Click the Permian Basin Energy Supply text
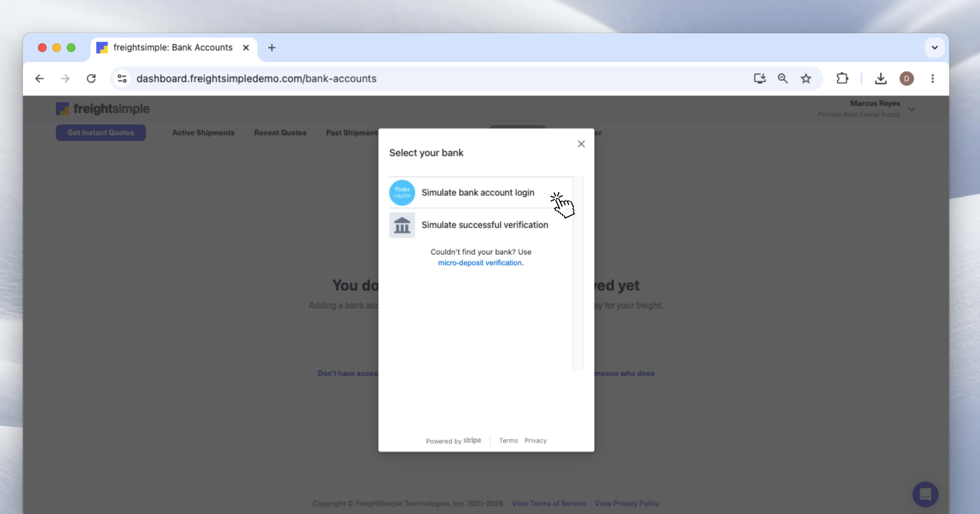Viewport: 980px width, 514px height. (x=859, y=115)
